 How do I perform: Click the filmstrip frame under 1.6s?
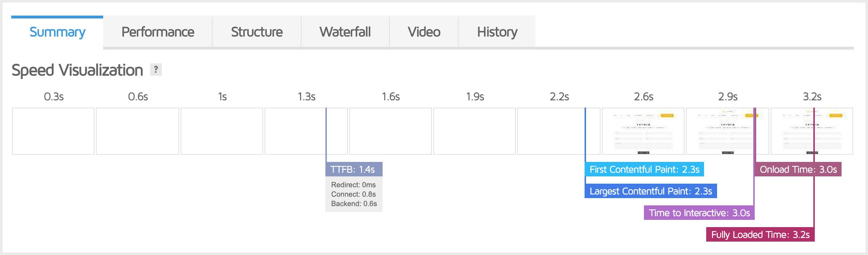tap(391, 131)
